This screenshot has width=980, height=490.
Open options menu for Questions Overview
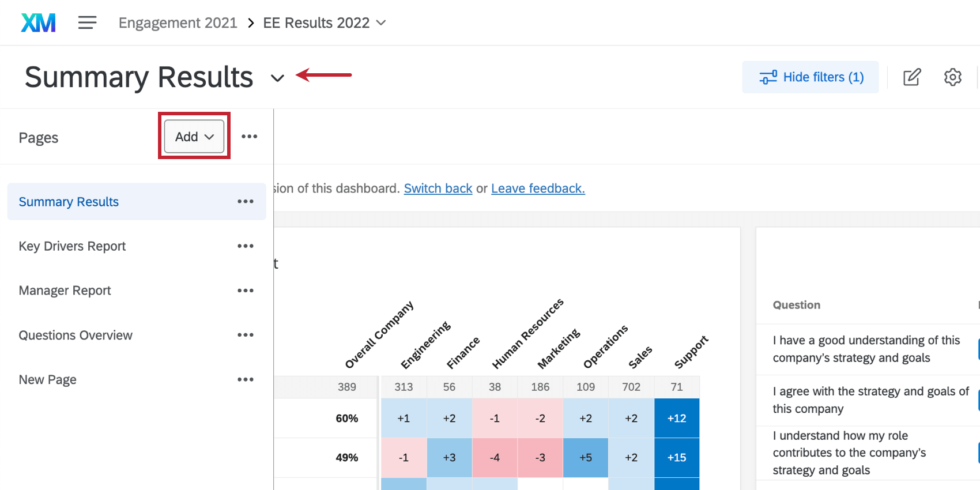tap(246, 334)
